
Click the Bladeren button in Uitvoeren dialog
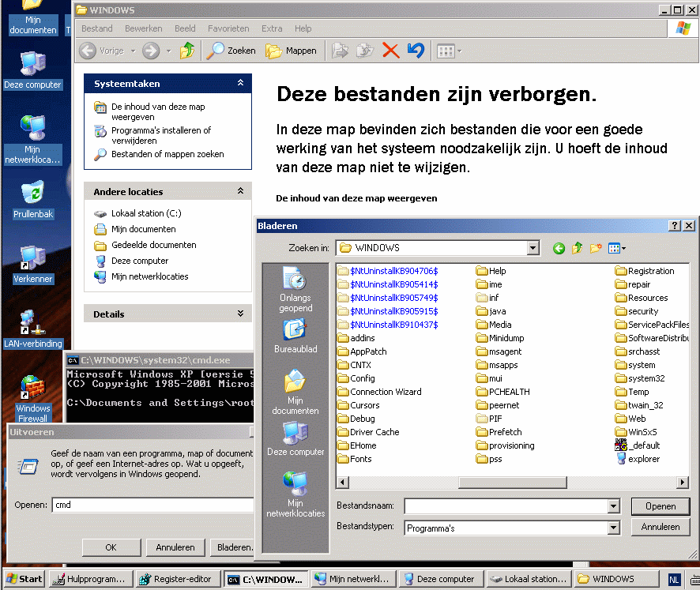click(x=232, y=547)
